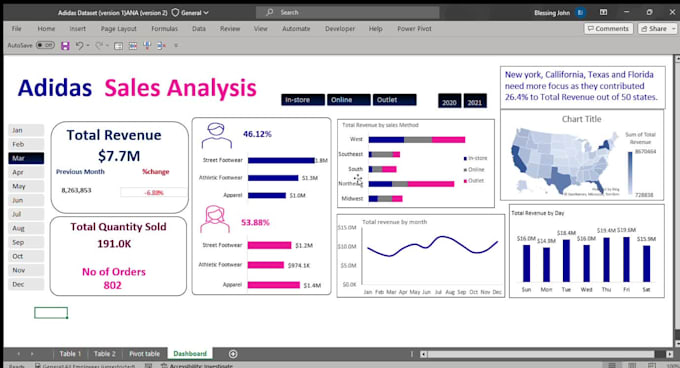Click the ribbon display options icon
The width and height of the screenshot is (680, 368).
603,13
